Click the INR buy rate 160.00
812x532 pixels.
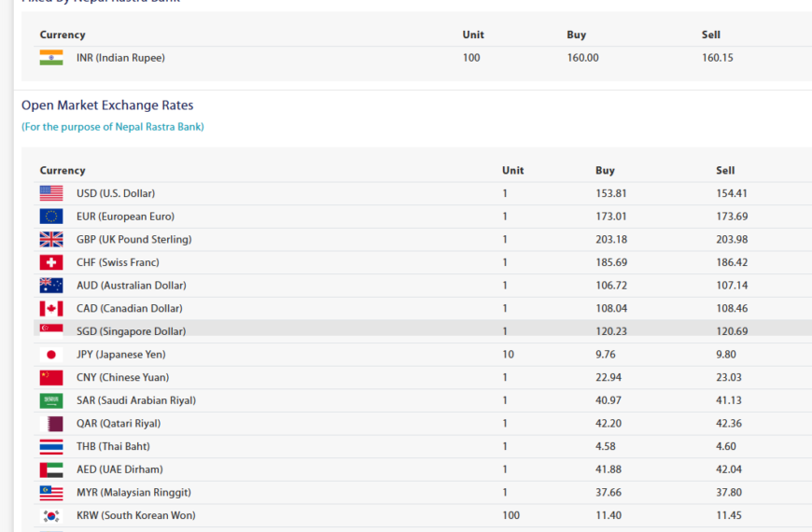(582, 58)
